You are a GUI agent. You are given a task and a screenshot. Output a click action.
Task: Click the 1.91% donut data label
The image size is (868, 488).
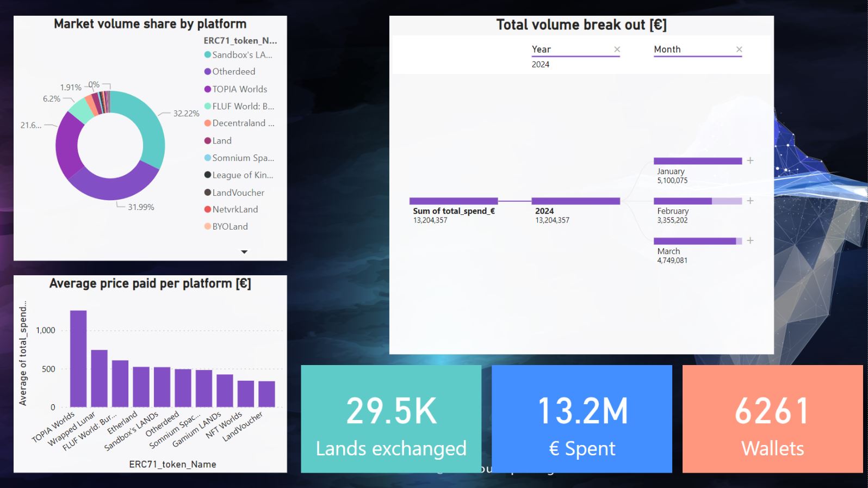coord(71,87)
